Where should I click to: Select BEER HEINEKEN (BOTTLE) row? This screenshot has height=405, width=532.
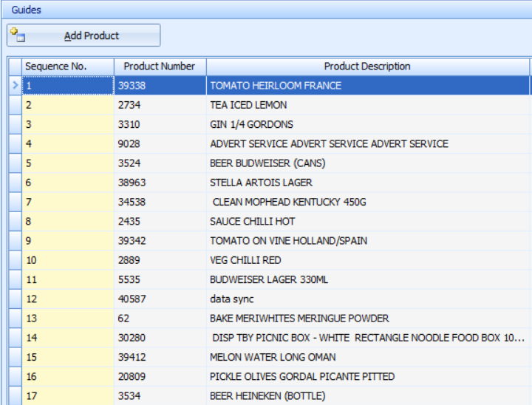point(267,396)
